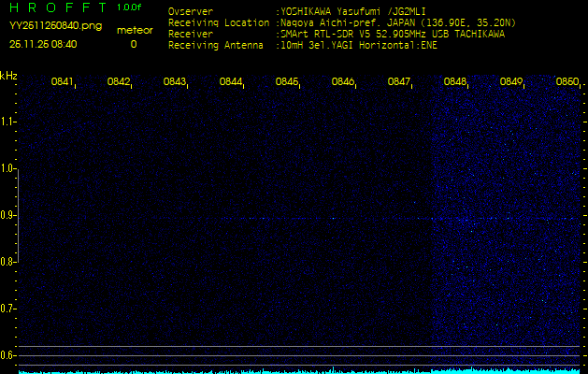
Task: Click time marker 0849
Action: click(x=511, y=81)
